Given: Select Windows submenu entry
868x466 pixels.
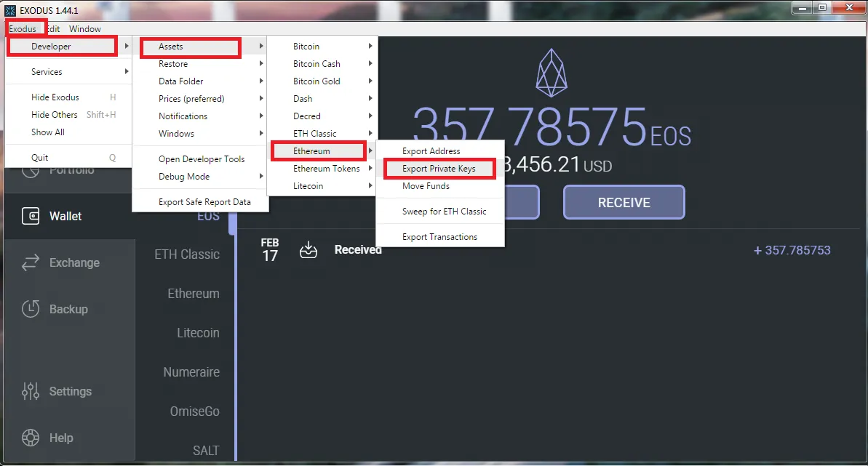Looking at the screenshot, I should pos(200,134).
